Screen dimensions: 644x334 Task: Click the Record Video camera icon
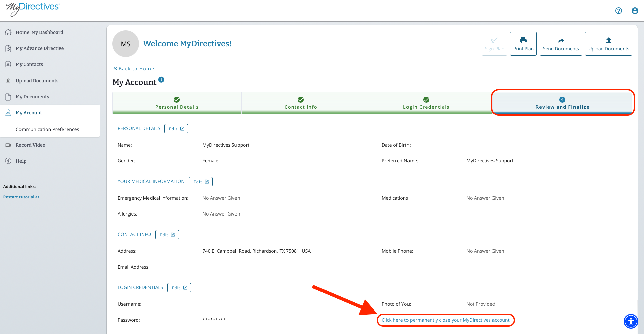tap(8, 145)
